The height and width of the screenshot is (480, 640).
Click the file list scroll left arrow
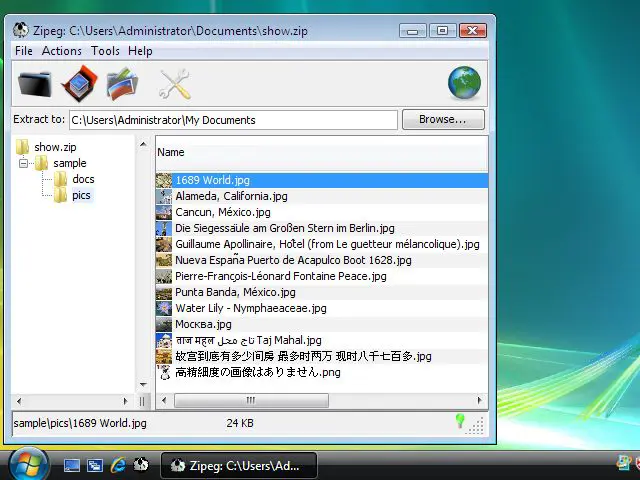[164, 400]
